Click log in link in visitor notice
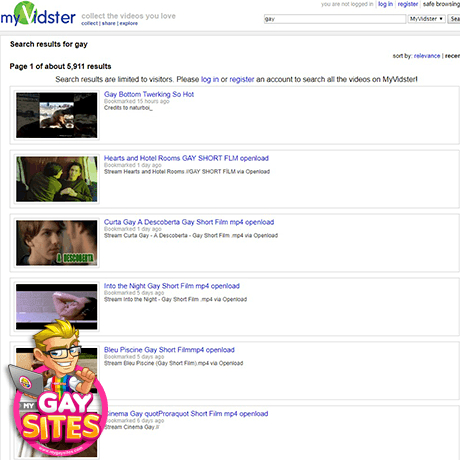 click(210, 79)
